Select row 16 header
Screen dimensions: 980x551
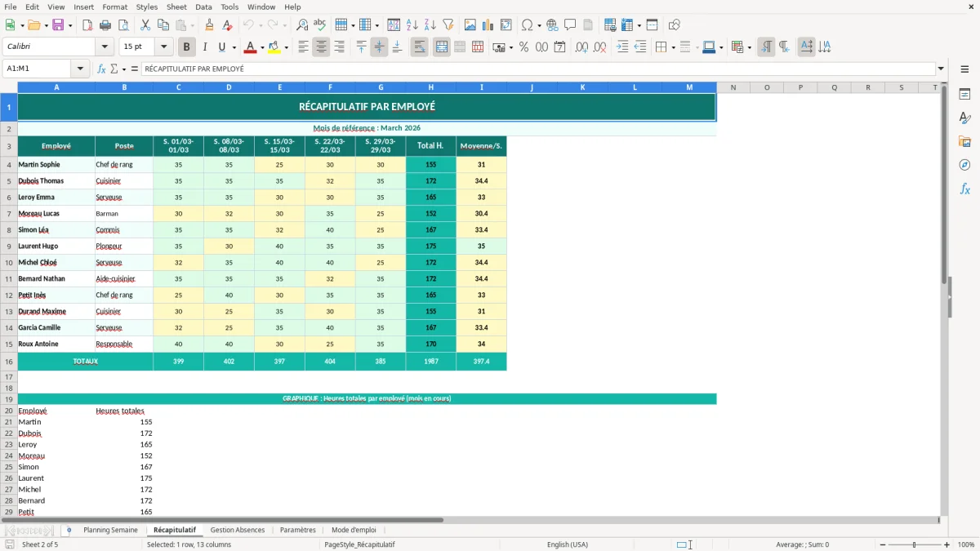(9, 362)
